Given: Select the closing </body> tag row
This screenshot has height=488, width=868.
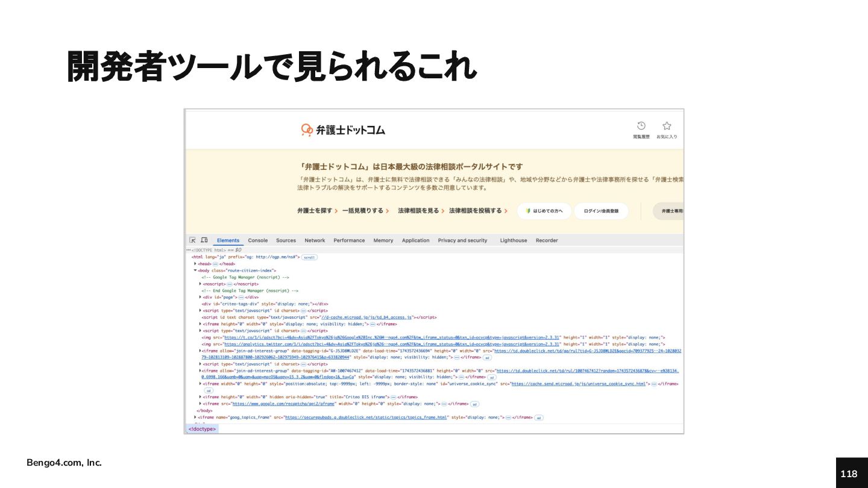Looking at the screenshot, I should click(204, 410).
